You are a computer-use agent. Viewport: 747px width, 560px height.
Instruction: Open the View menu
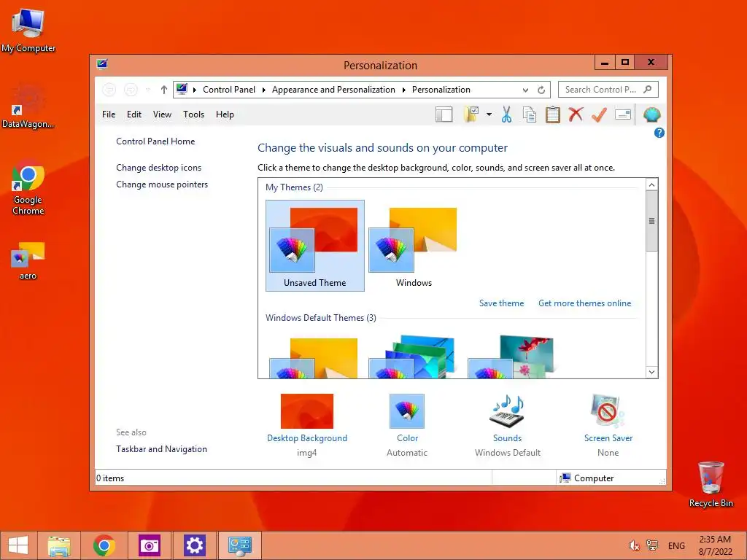[x=162, y=114]
